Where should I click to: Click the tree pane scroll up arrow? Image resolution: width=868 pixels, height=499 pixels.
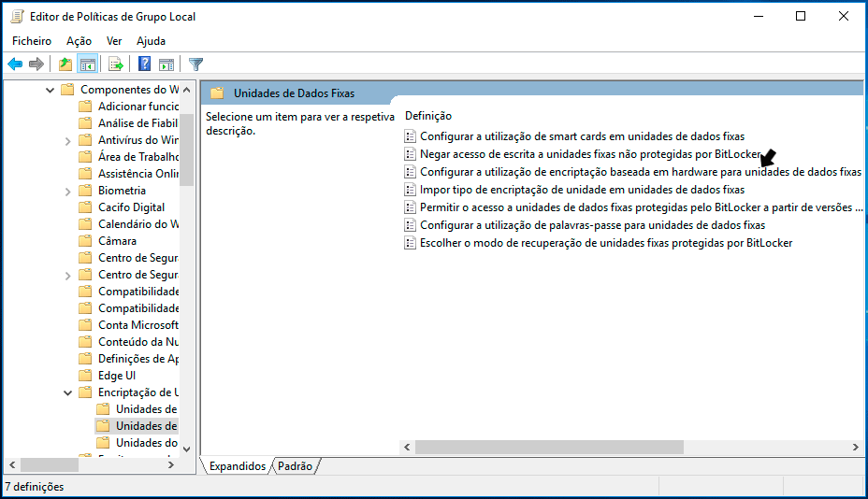pyautogui.click(x=186, y=90)
